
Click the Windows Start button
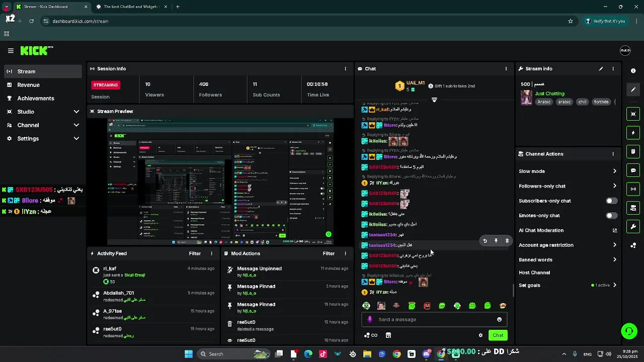[189, 354]
